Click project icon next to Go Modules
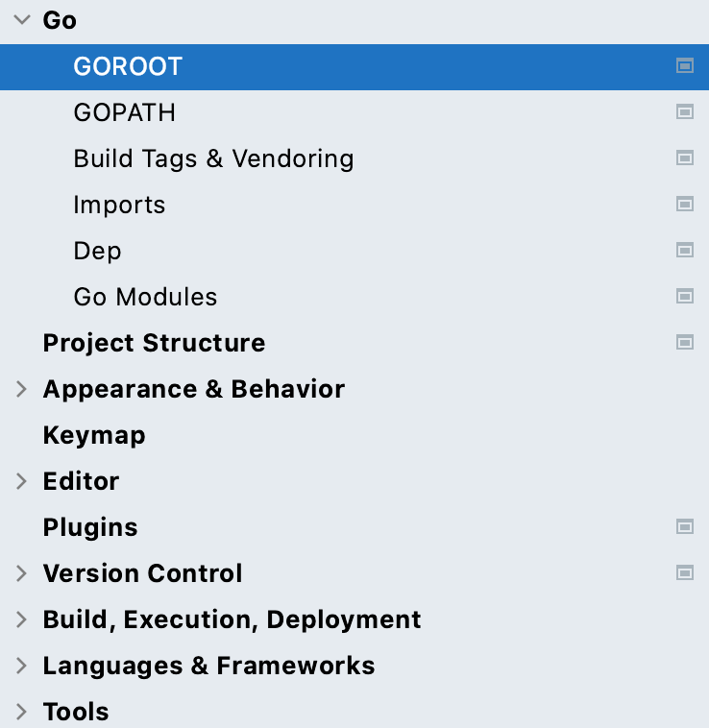This screenshot has width=709, height=728. pos(685,297)
